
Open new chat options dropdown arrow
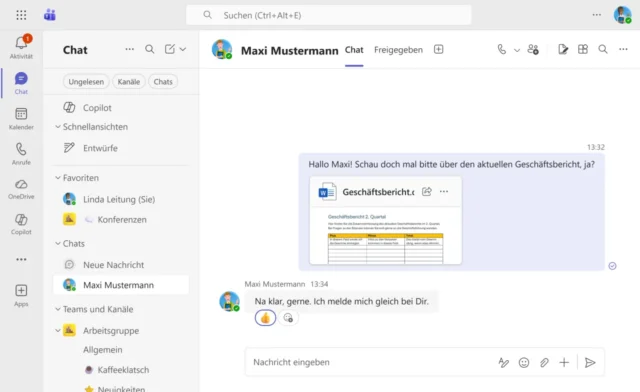(x=183, y=49)
